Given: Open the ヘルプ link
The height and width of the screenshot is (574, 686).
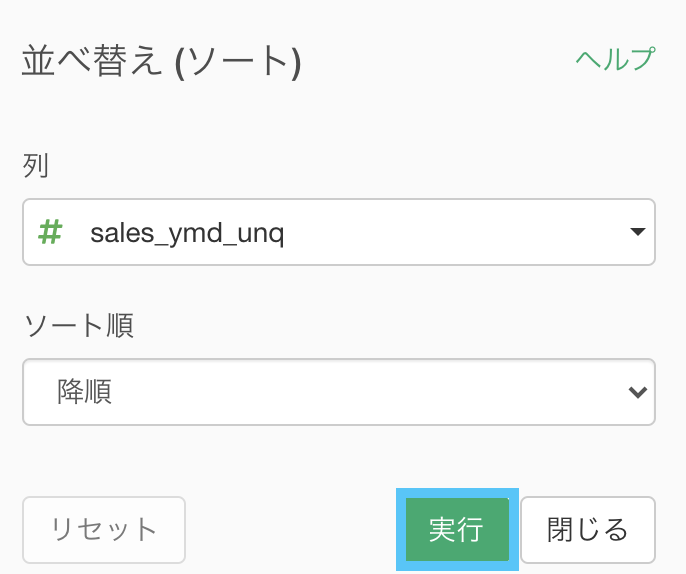Looking at the screenshot, I should coord(616,59).
